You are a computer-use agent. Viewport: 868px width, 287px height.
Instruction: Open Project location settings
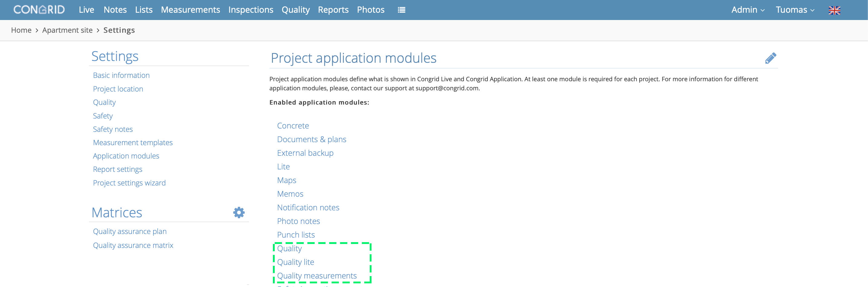coord(118,89)
